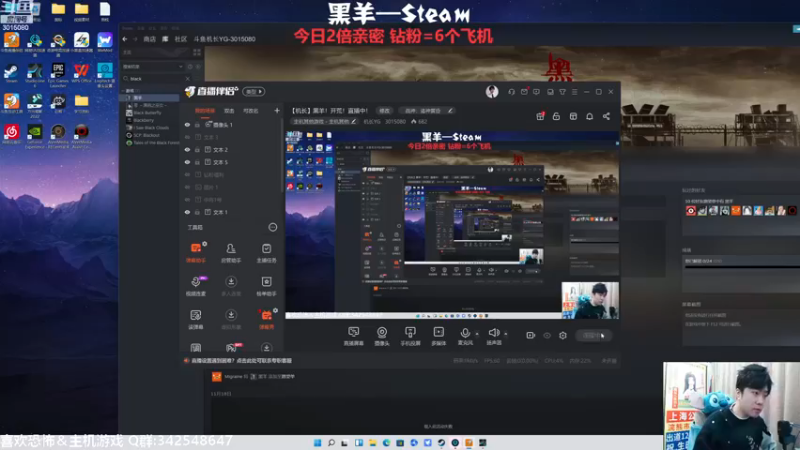Viewport: 800px width, 450px height.
Task: Click the bell notification icon above preview
Action: (x=589, y=116)
